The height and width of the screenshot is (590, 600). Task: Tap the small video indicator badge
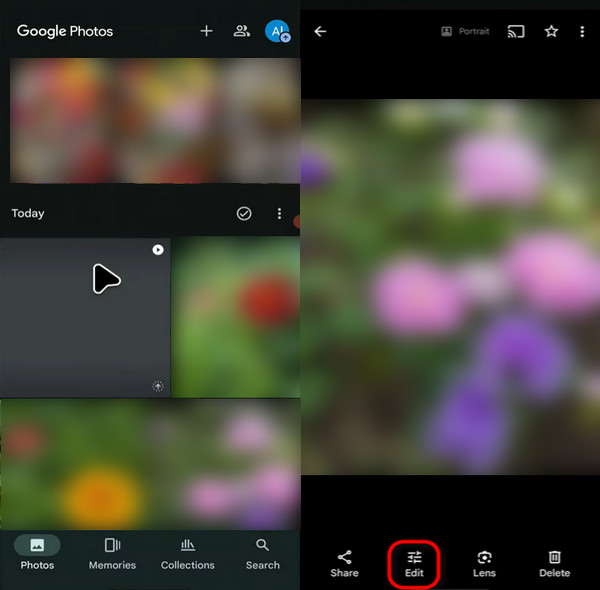pos(158,250)
